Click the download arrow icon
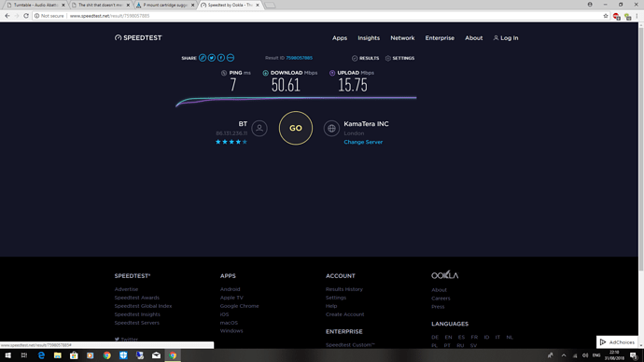This screenshot has width=644, height=362. coord(265,73)
